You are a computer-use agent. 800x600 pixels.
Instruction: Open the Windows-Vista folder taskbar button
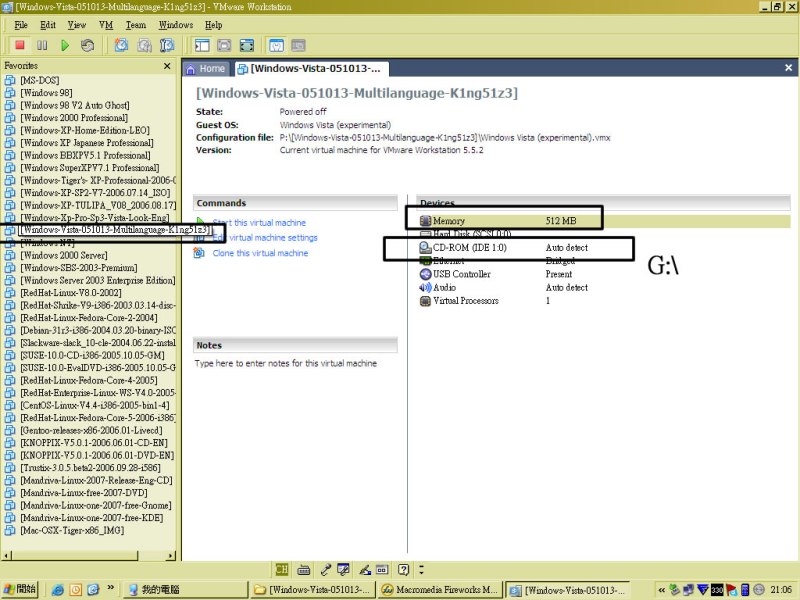pyautogui.click(x=313, y=590)
